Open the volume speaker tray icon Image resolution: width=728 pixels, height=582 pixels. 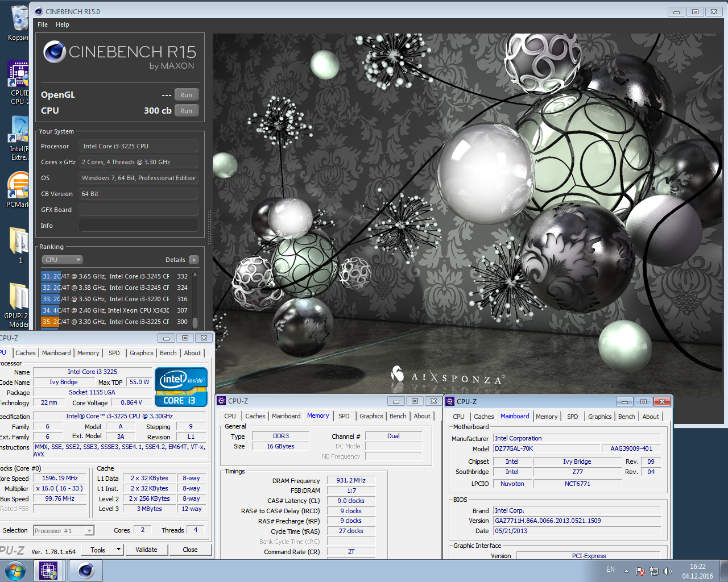668,571
